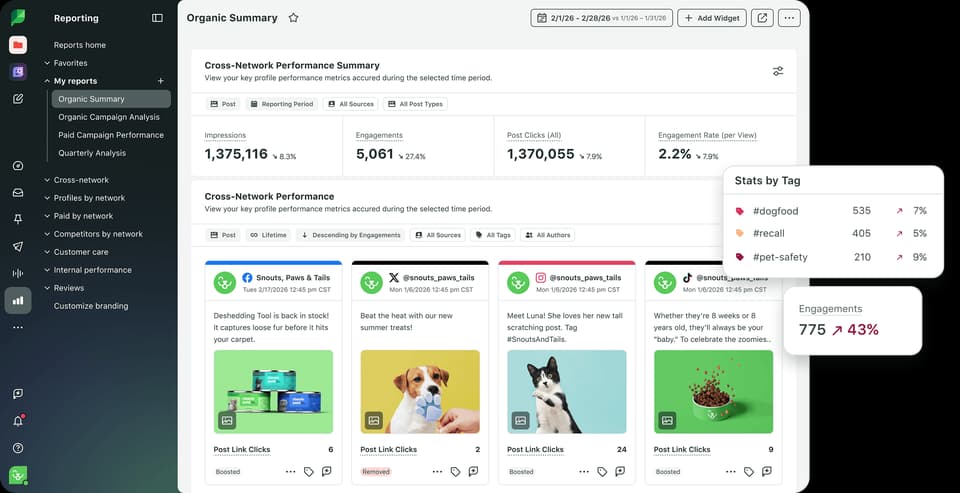Open the Descending by Engagements sort filter

[350, 235]
